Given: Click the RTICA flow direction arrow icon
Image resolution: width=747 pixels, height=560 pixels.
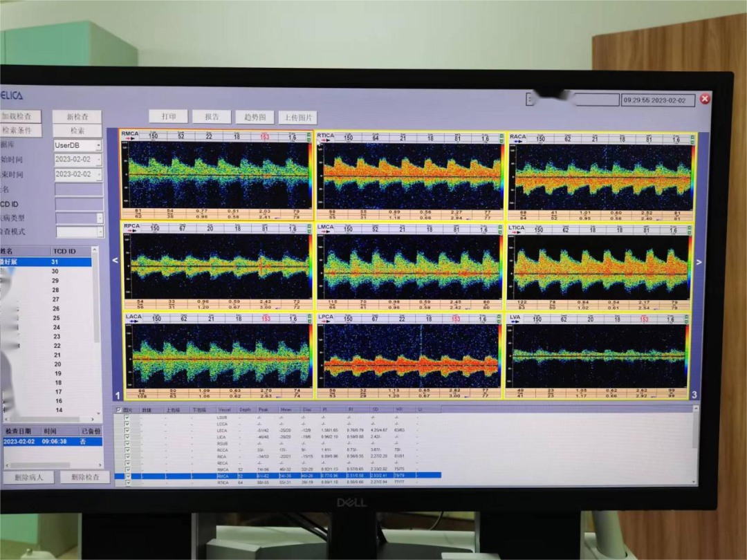Looking at the screenshot, I should click(326, 140).
